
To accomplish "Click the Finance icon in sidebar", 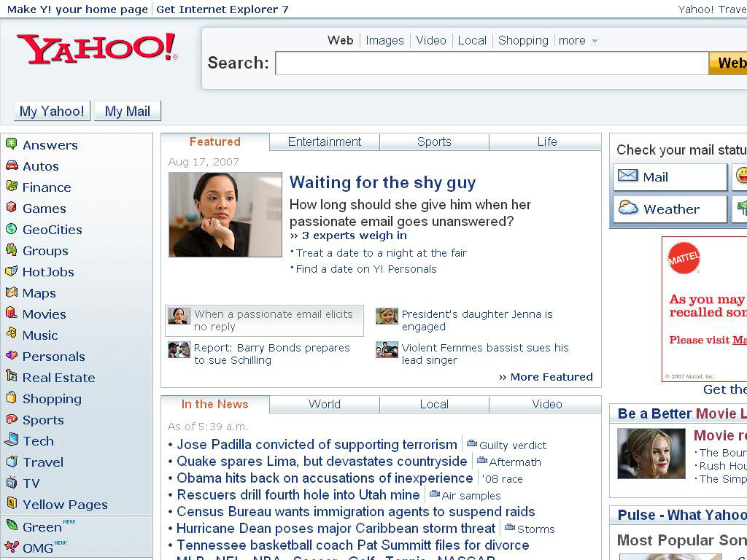I will (12, 186).
